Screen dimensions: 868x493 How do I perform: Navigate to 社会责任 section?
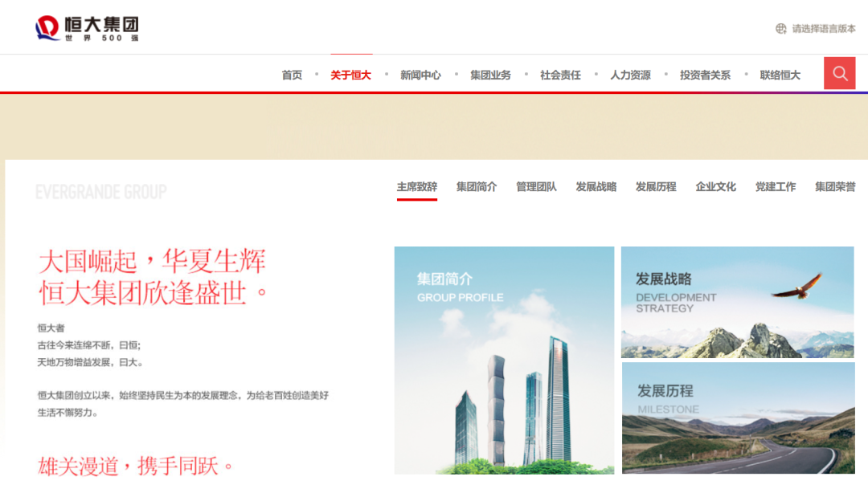pyautogui.click(x=560, y=75)
